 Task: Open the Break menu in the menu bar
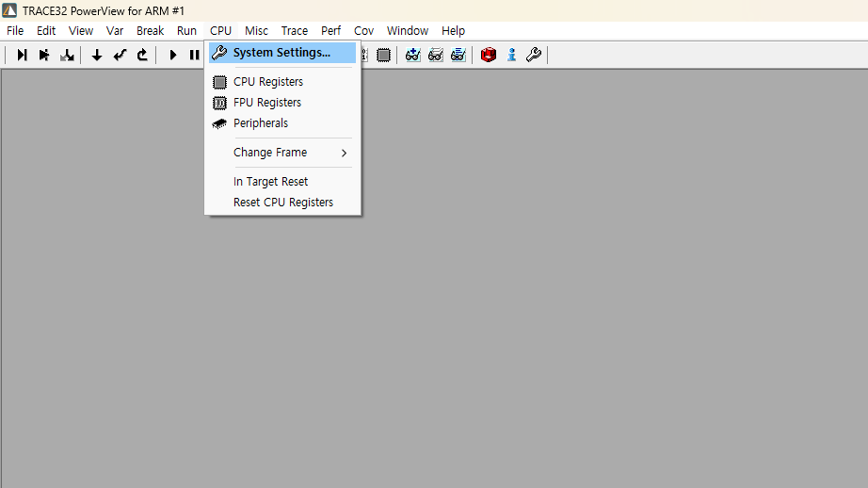tap(150, 31)
